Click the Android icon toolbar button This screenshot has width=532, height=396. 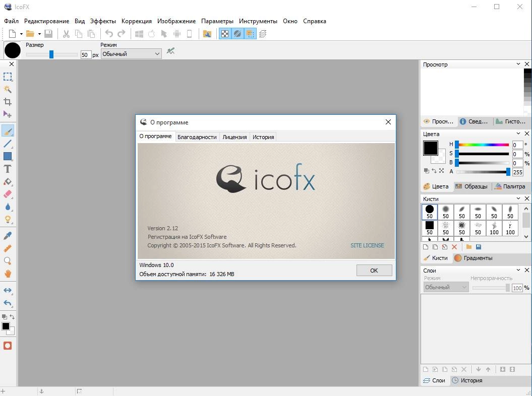(x=177, y=34)
